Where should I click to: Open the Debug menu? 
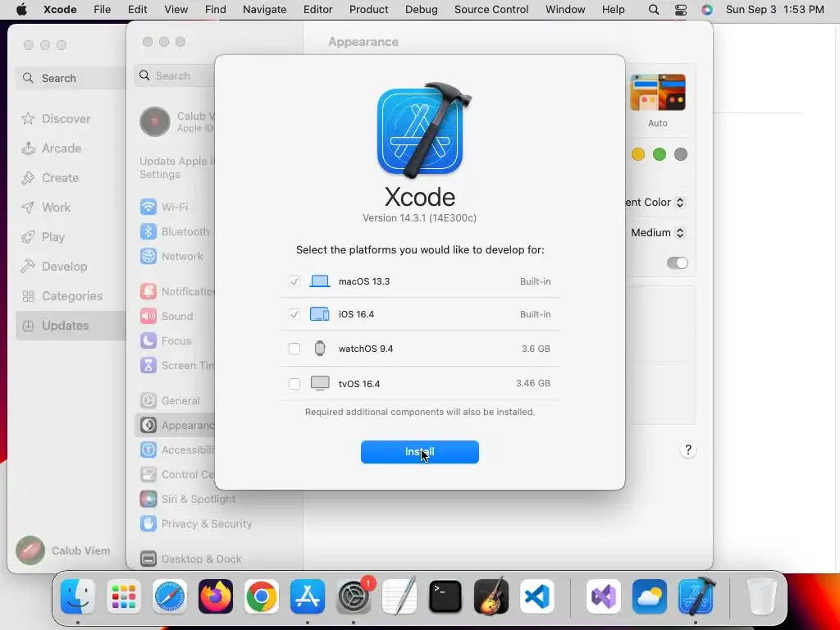pos(421,9)
